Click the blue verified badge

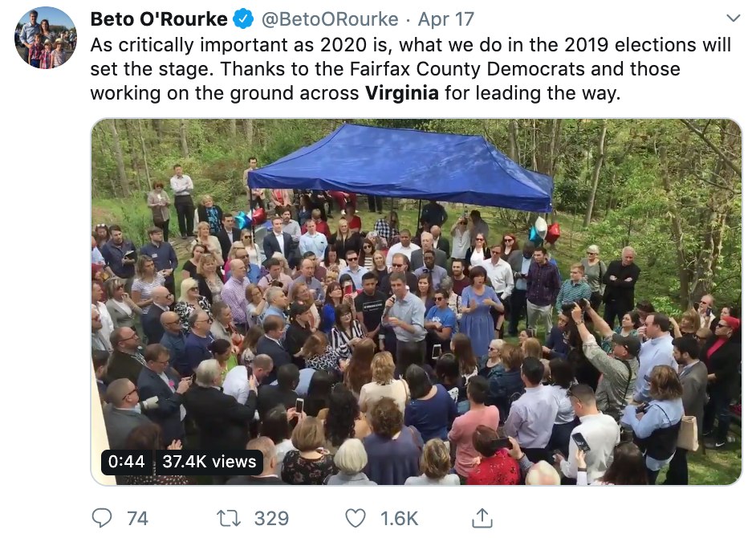(x=243, y=18)
